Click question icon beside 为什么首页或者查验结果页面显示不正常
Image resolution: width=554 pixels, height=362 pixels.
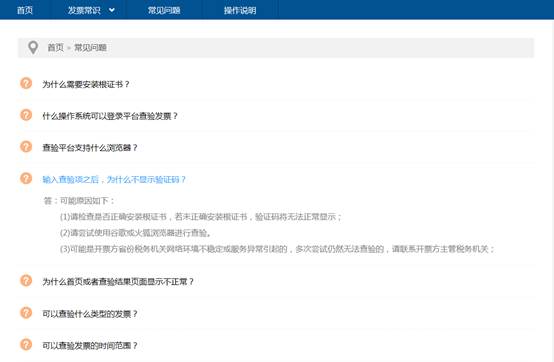(x=26, y=281)
